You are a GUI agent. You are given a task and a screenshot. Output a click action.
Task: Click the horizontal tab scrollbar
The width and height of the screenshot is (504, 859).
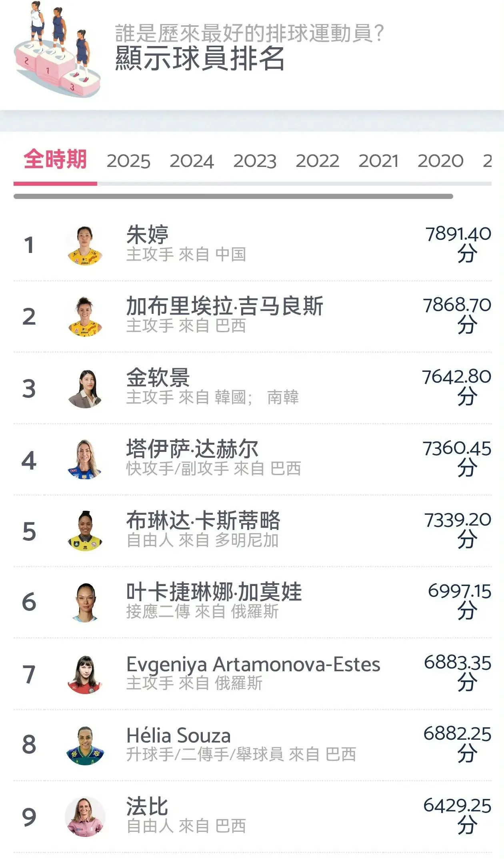[233, 197]
